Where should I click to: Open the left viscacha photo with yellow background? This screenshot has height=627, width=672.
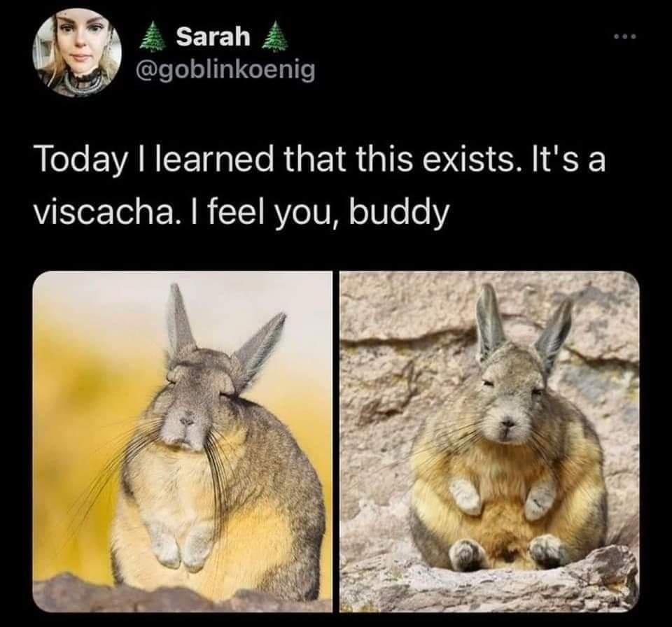coord(182,442)
